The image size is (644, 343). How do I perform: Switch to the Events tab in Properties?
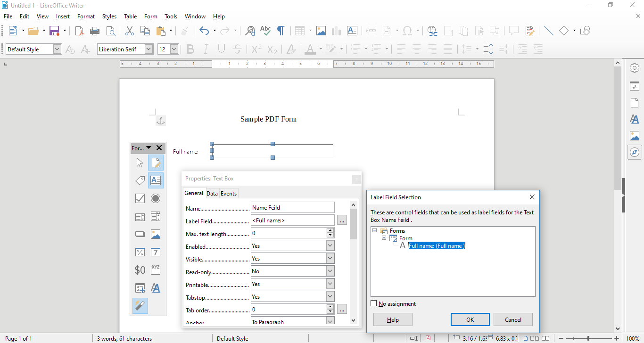(x=228, y=193)
